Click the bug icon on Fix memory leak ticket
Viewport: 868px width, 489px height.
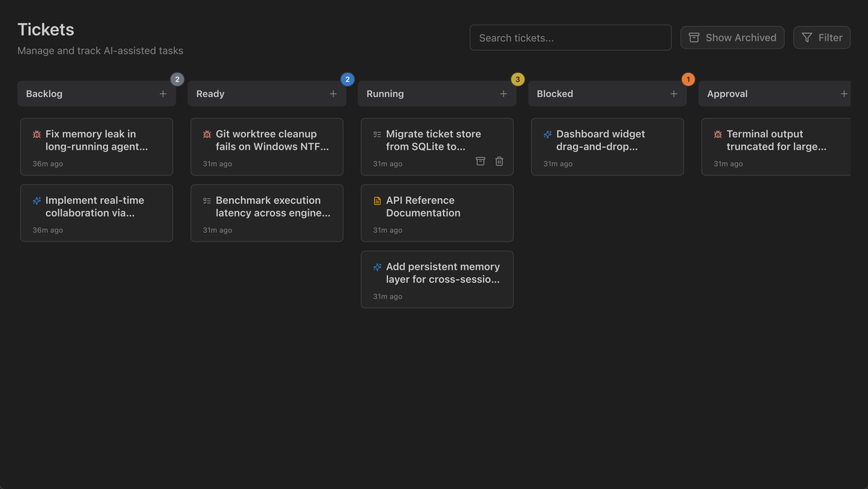[36, 134]
